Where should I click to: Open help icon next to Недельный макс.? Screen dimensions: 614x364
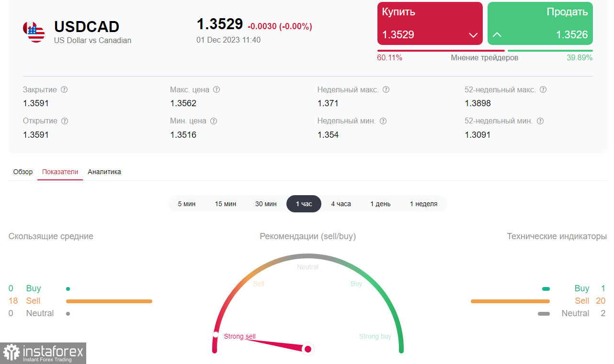pos(386,89)
